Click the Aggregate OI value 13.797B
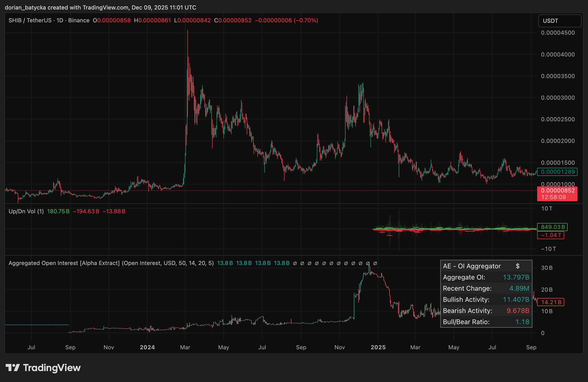The image size is (588, 382). tap(516, 277)
